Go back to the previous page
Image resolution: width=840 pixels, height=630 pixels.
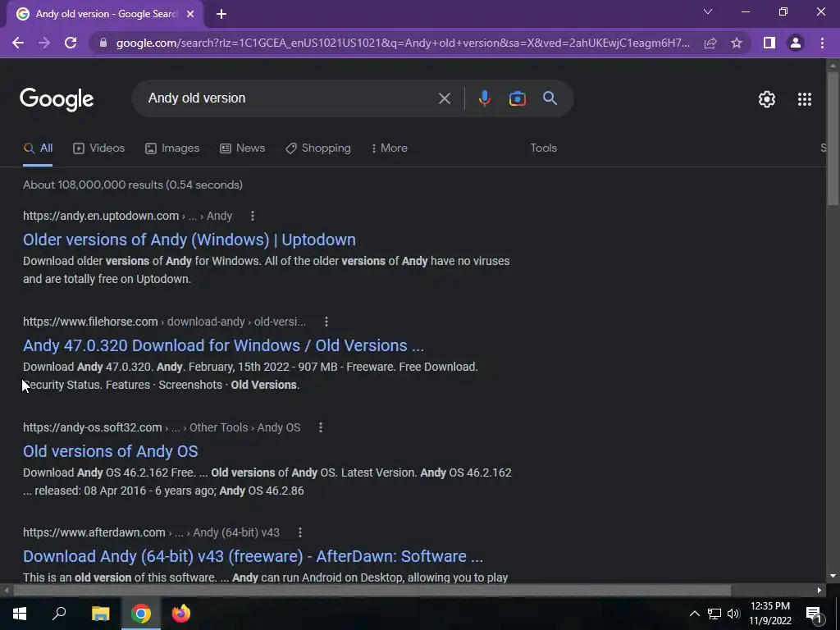tap(18, 43)
